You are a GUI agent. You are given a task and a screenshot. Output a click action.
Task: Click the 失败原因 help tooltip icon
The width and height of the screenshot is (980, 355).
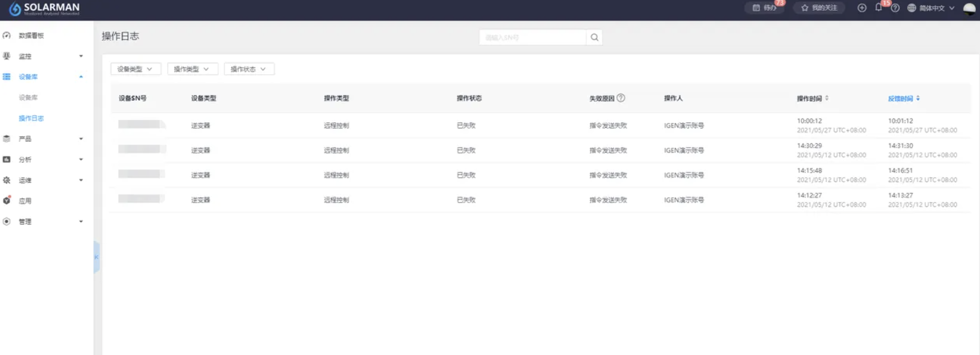pyautogui.click(x=621, y=98)
